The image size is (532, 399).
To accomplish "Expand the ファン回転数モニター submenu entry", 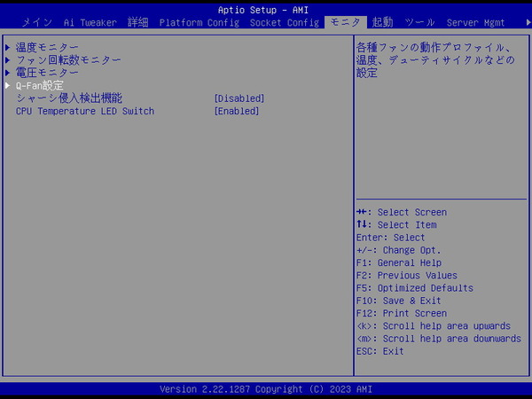I will coord(68,60).
